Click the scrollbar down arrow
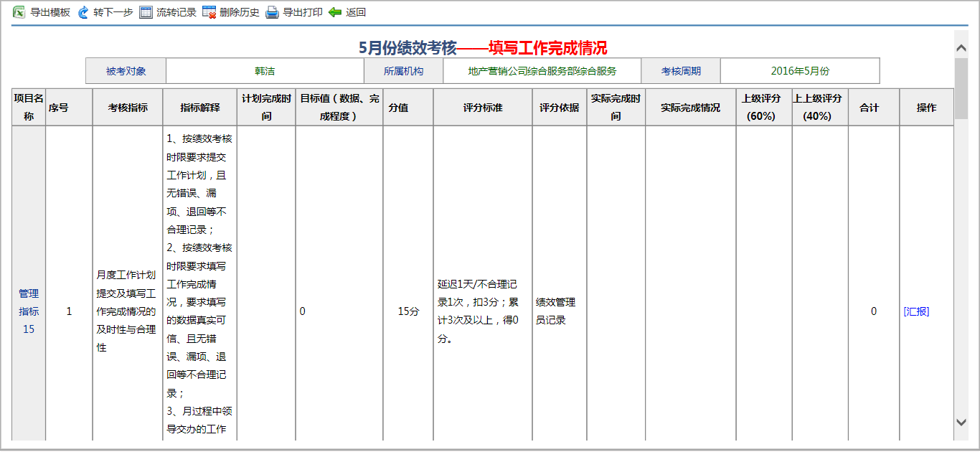The width and height of the screenshot is (980, 452). coord(961,423)
